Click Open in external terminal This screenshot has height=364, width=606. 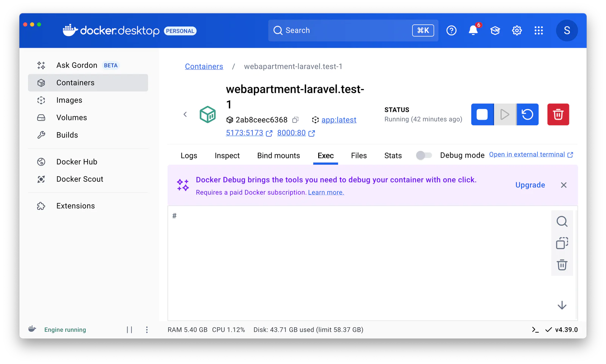(x=531, y=155)
